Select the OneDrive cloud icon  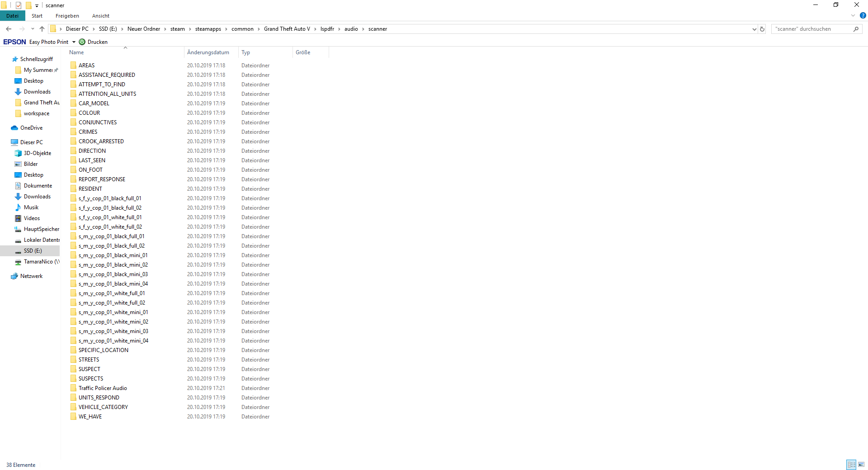pyautogui.click(x=14, y=128)
